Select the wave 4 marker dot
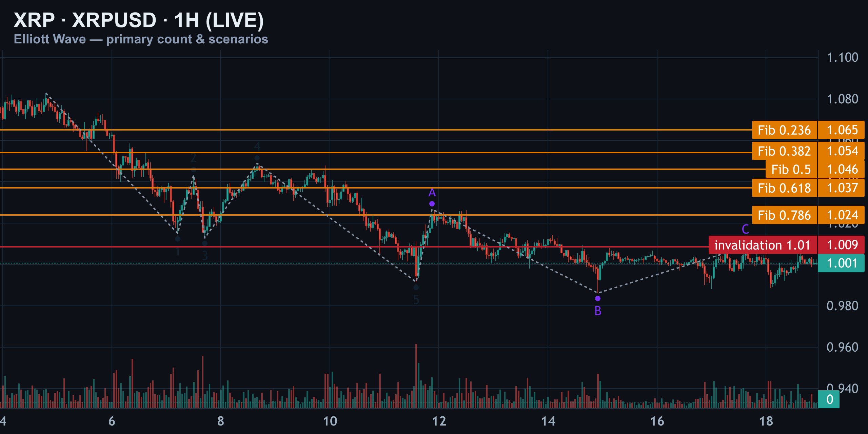Viewport: 868px width, 434px height. coord(257,158)
